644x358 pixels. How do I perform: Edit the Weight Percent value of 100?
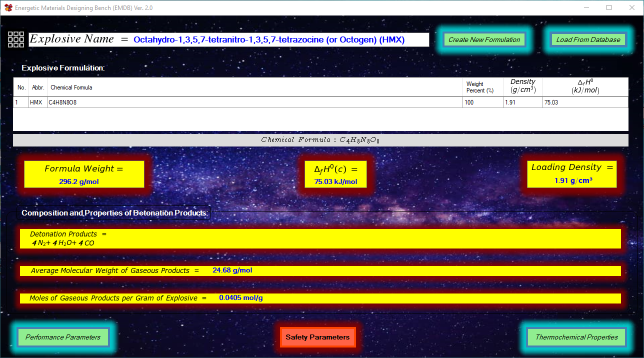[481, 102]
